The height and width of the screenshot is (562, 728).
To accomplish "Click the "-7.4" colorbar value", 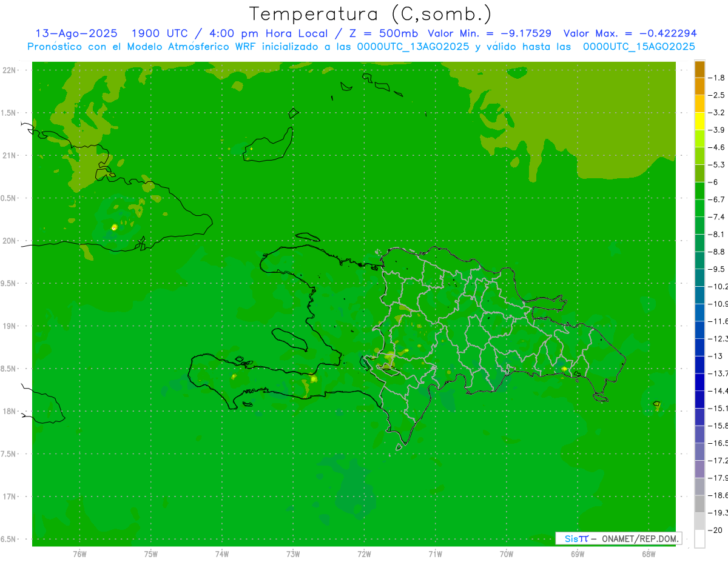I will (716, 217).
